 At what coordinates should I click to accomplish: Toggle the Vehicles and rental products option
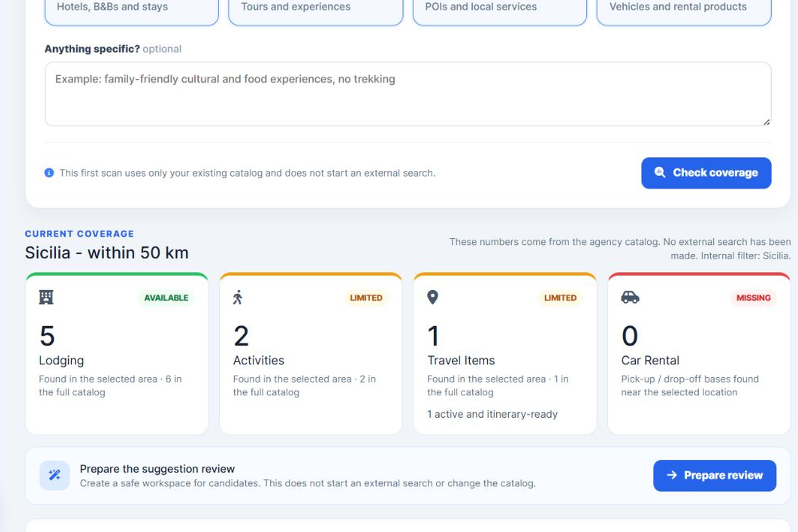[684, 11]
